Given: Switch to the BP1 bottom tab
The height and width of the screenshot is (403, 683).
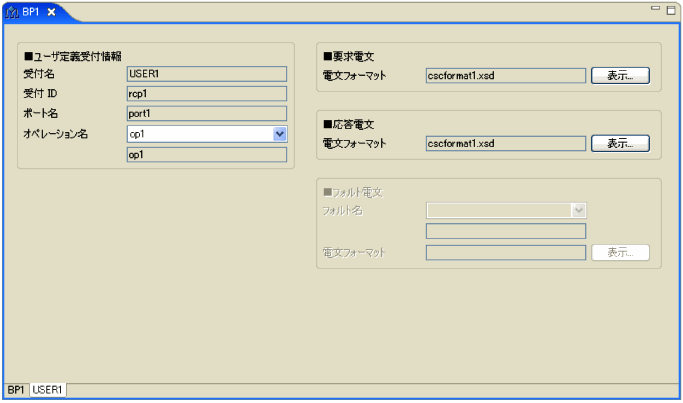Looking at the screenshot, I should click(16, 388).
